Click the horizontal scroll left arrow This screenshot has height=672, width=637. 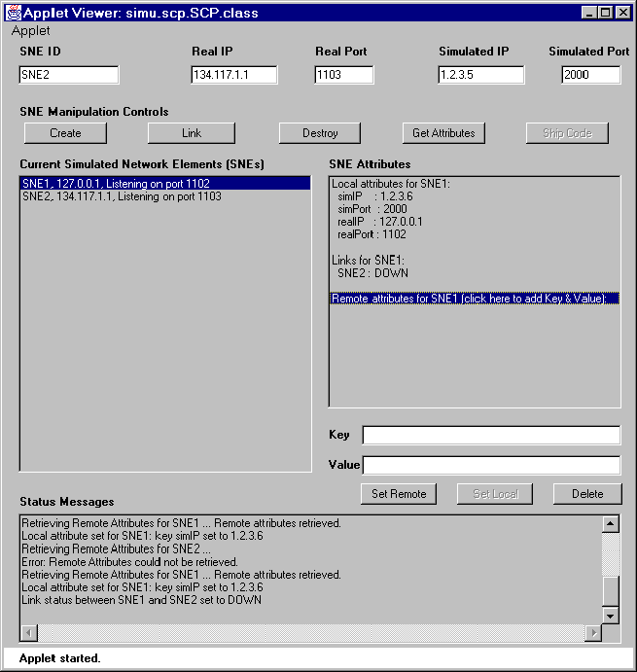tap(29, 632)
